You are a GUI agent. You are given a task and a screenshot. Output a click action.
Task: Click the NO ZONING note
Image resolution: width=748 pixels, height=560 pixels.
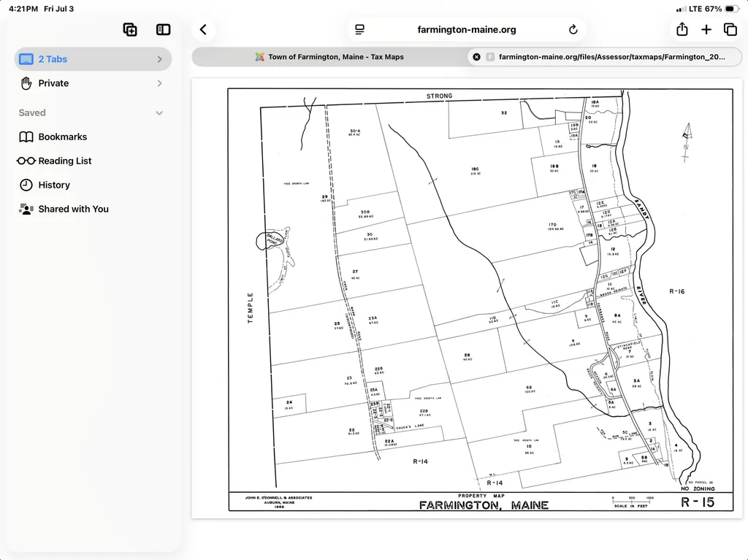(x=698, y=488)
